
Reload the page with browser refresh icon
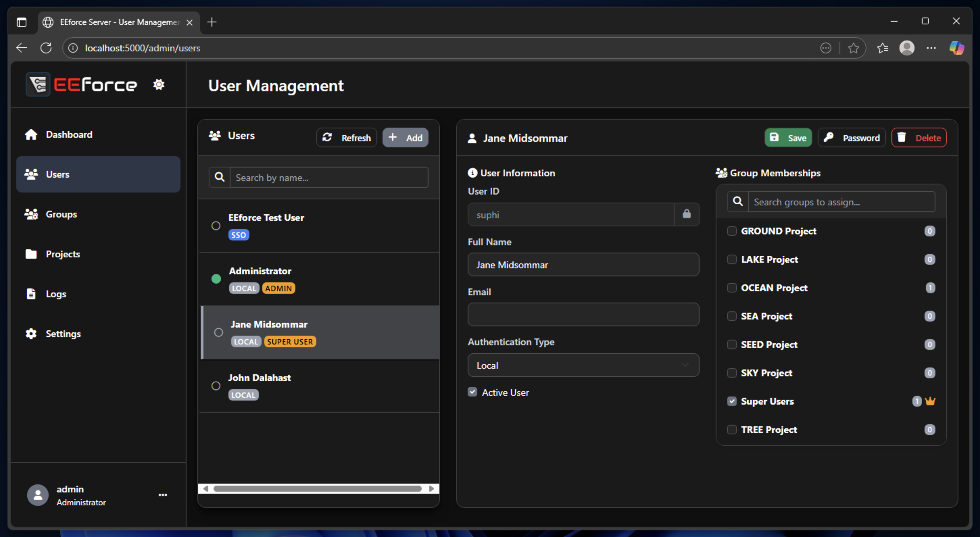(46, 48)
